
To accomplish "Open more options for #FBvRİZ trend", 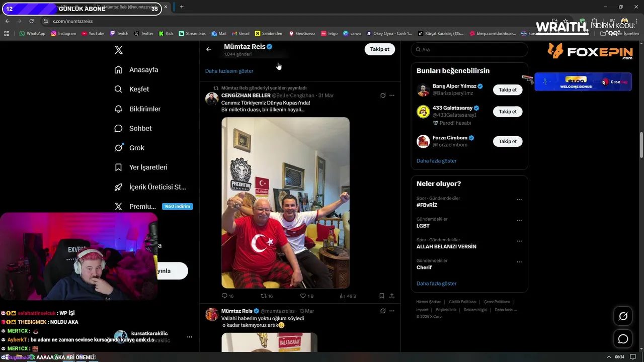I will pyautogui.click(x=519, y=200).
